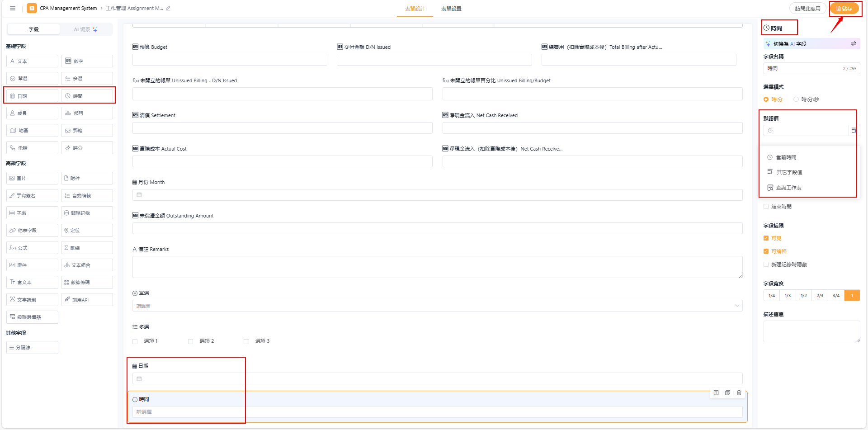The width and height of the screenshot is (868, 430).
Task: Toggle the 新建記錄時隱藏 checkbox
Action: pyautogui.click(x=766, y=265)
